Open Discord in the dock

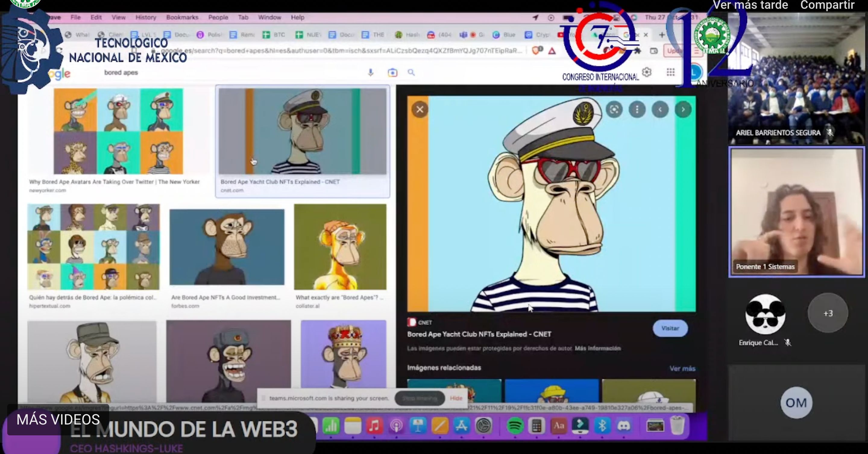click(623, 426)
